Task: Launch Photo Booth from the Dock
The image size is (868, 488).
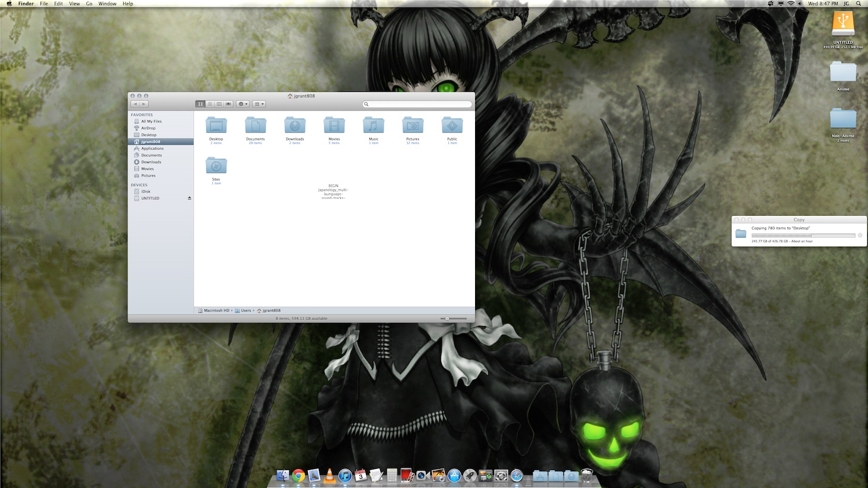Action: (407, 475)
